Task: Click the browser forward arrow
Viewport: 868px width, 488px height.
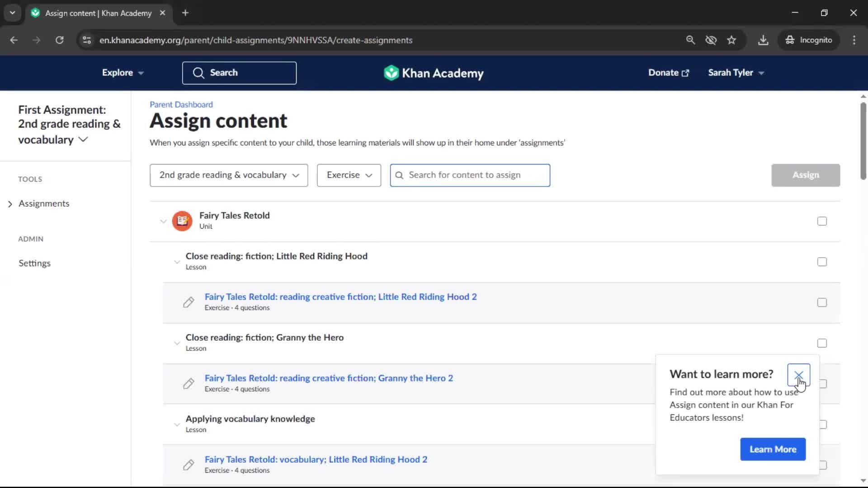Action: tap(36, 40)
